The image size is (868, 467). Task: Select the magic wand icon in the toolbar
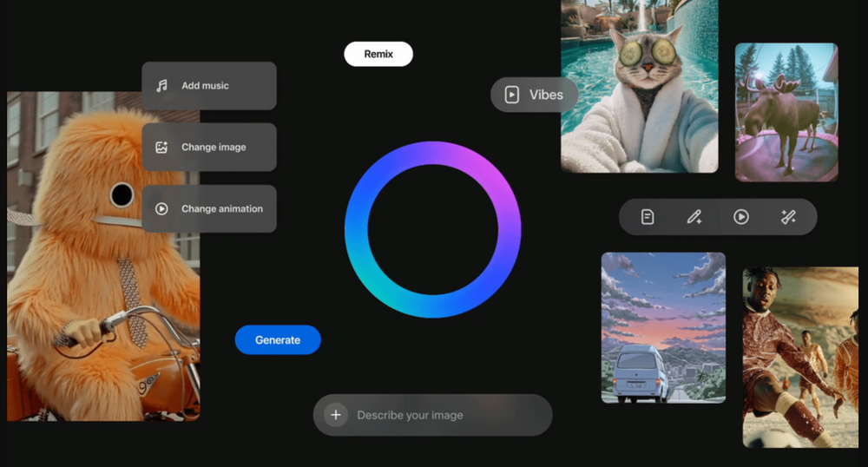point(788,217)
